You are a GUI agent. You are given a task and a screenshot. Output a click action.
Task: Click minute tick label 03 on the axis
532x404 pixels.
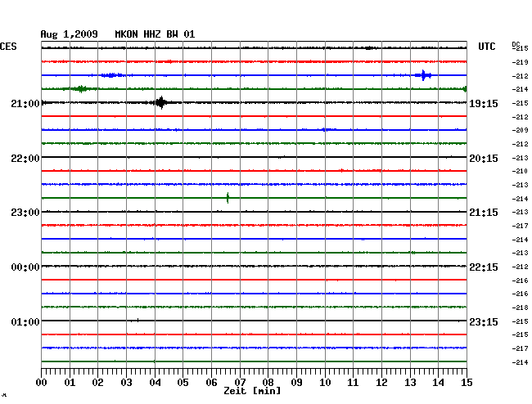126,382
